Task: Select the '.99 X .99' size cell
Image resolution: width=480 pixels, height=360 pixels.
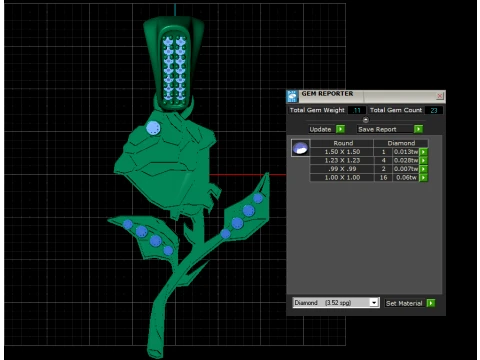Action: (x=342, y=169)
